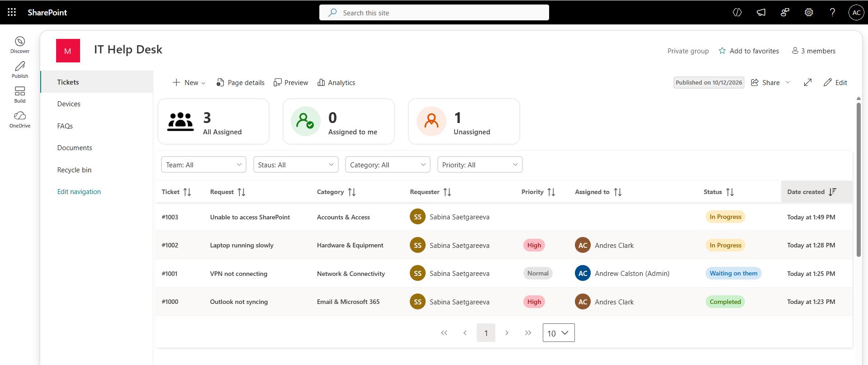Click the Edit page button
The width and height of the screenshot is (868, 365).
coord(835,82)
